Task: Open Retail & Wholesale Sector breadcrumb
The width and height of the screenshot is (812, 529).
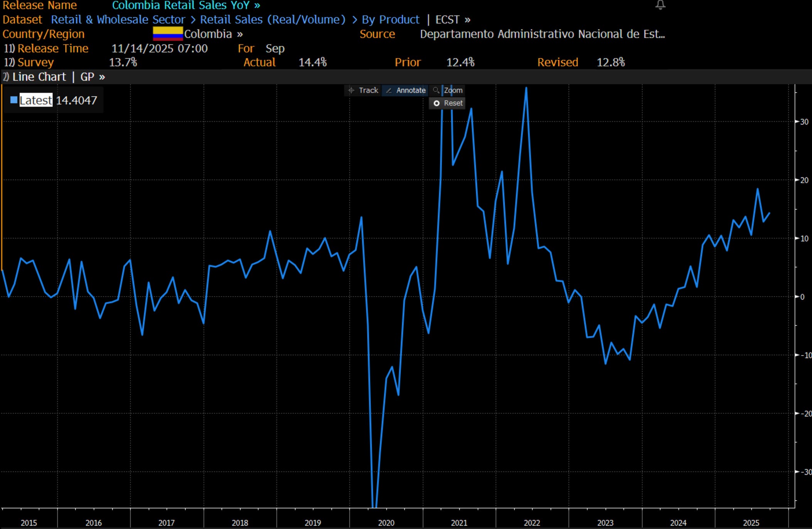Action: 118,20
